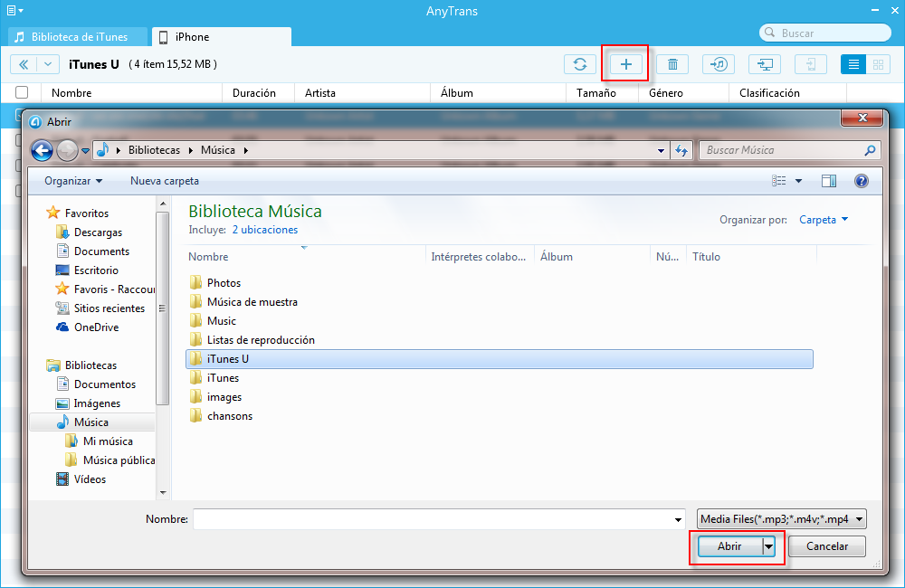Tick the select-all checkbox beside Nombre header
The height and width of the screenshot is (588, 905).
pos(22,92)
